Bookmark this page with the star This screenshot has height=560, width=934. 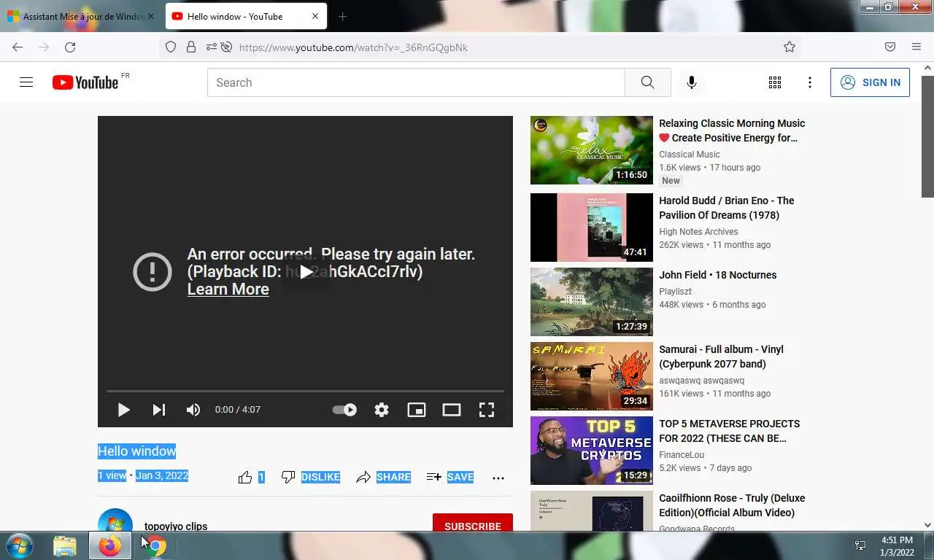coord(789,47)
